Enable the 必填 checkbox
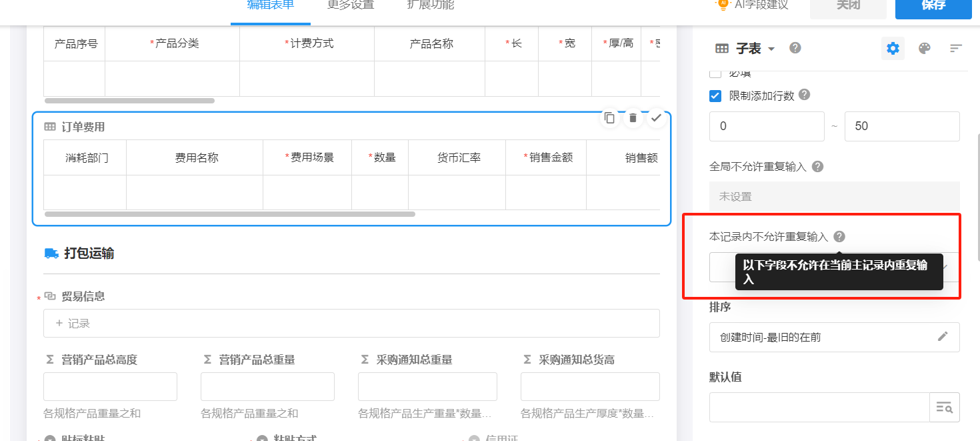 pyautogui.click(x=715, y=73)
